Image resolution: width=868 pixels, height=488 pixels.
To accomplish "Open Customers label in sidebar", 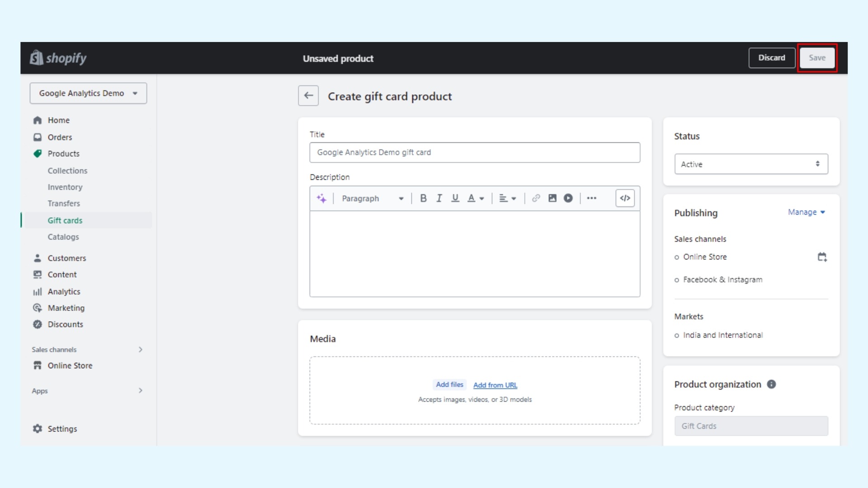I will click(67, 258).
